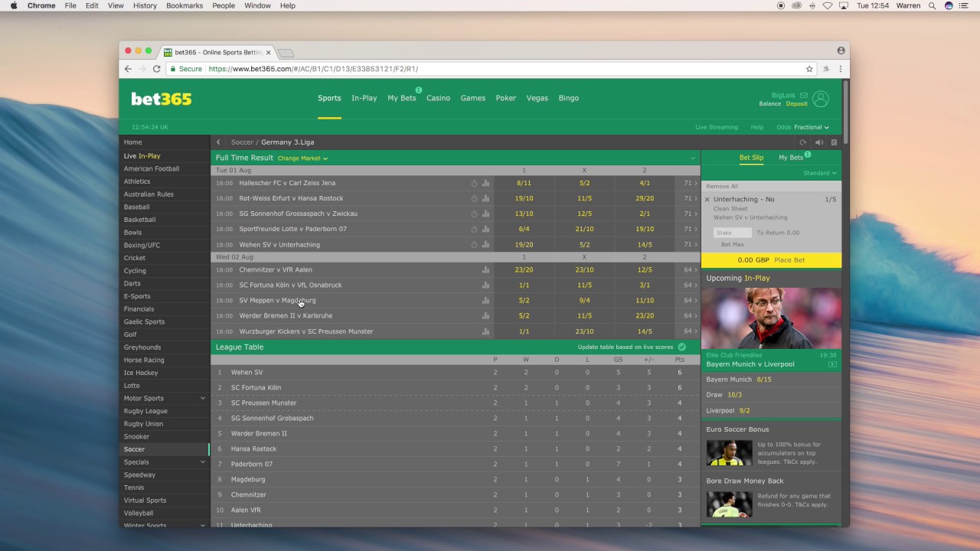Open the Casino tab
The image size is (980, 551).
tap(438, 98)
